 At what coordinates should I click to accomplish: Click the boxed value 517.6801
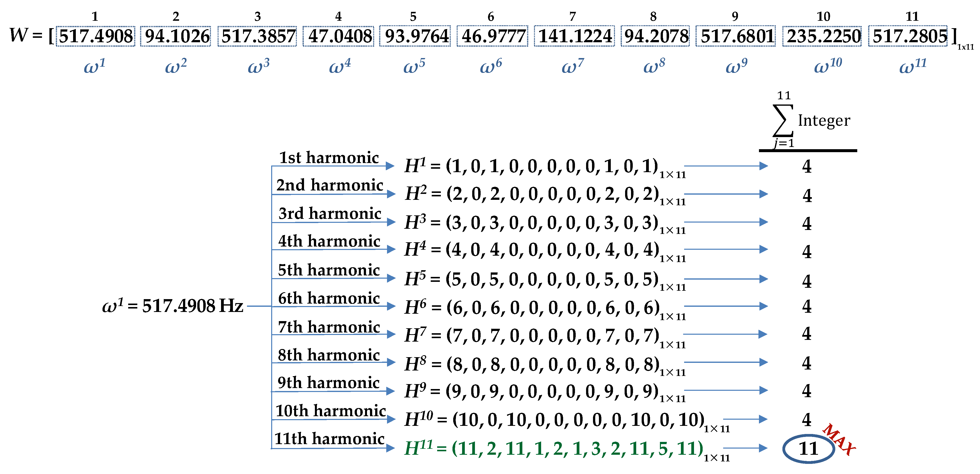point(736,36)
